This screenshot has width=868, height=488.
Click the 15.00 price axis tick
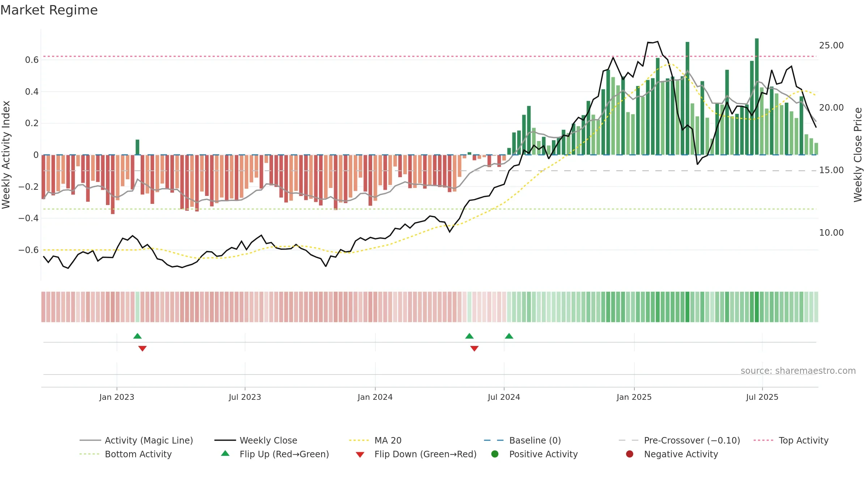pyautogui.click(x=831, y=170)
